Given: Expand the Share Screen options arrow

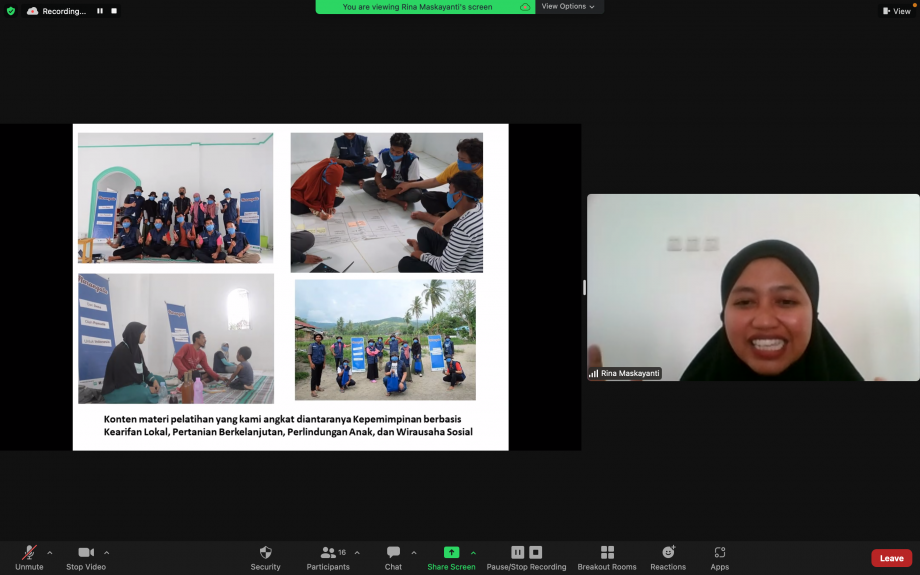Looking at the screenshot, I should pos(473,552).
